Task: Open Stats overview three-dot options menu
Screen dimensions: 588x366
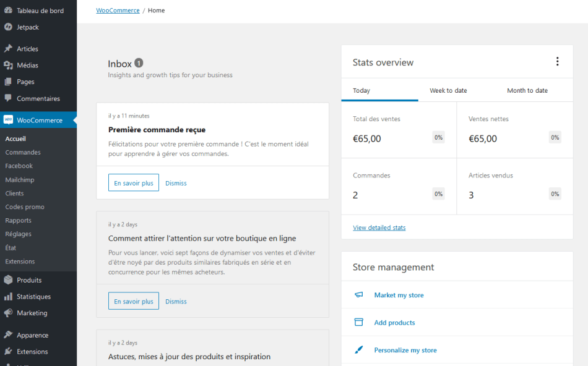Action: click(557, 62)
